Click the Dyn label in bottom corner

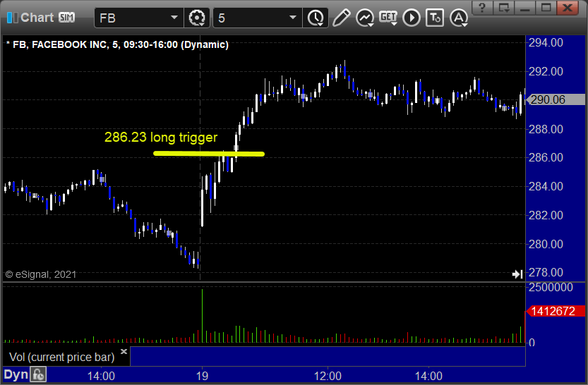click(x=16, y=374)
